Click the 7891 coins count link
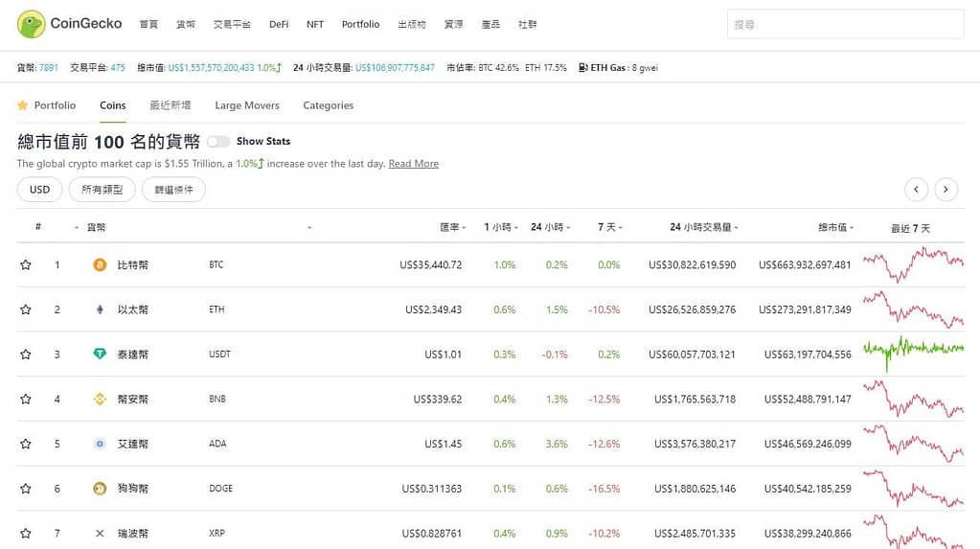The height and width of the screenshot is (549, 980). 48,67
